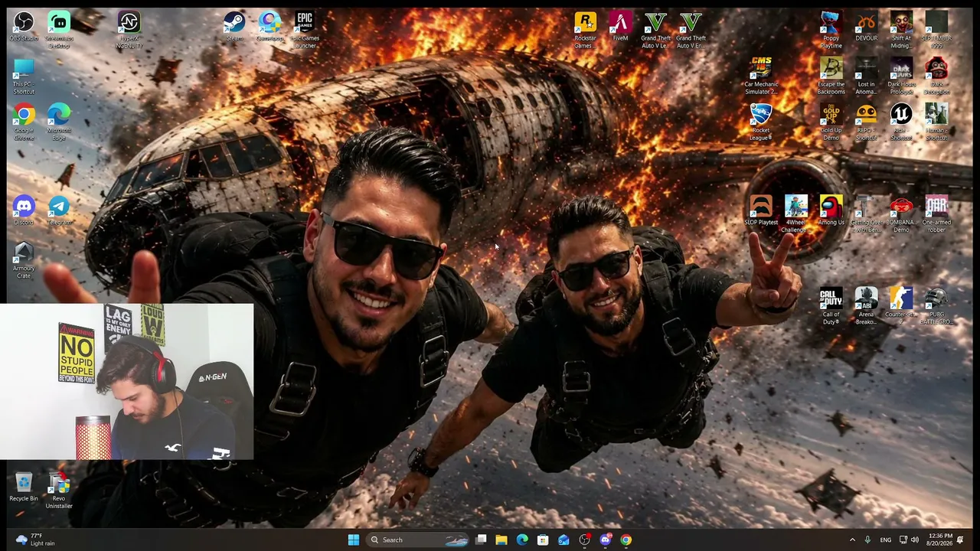This screenshot has width=980, height=551.
Task: Select the Rockstar Games launcher icon
Action: 585,30
